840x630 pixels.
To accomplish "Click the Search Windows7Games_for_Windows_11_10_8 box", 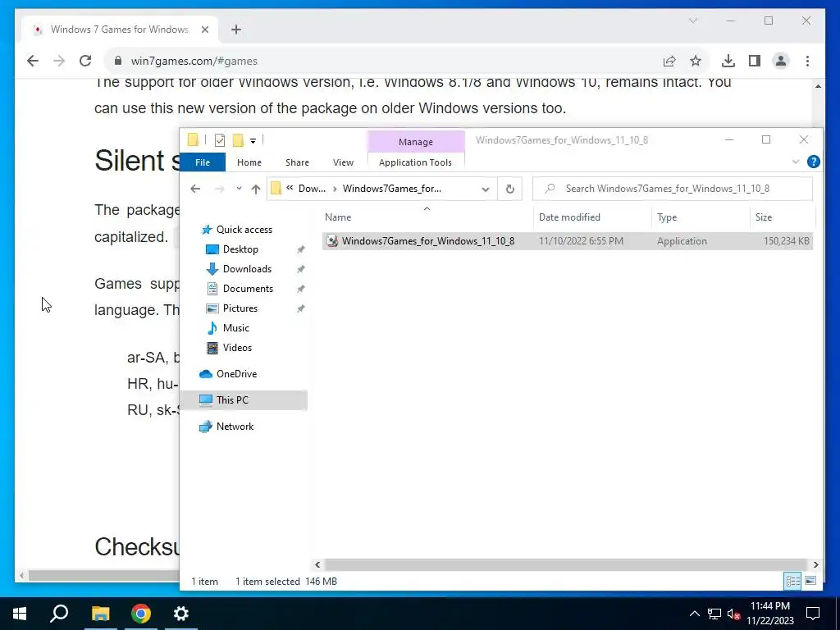I will (x=673, y=189).
